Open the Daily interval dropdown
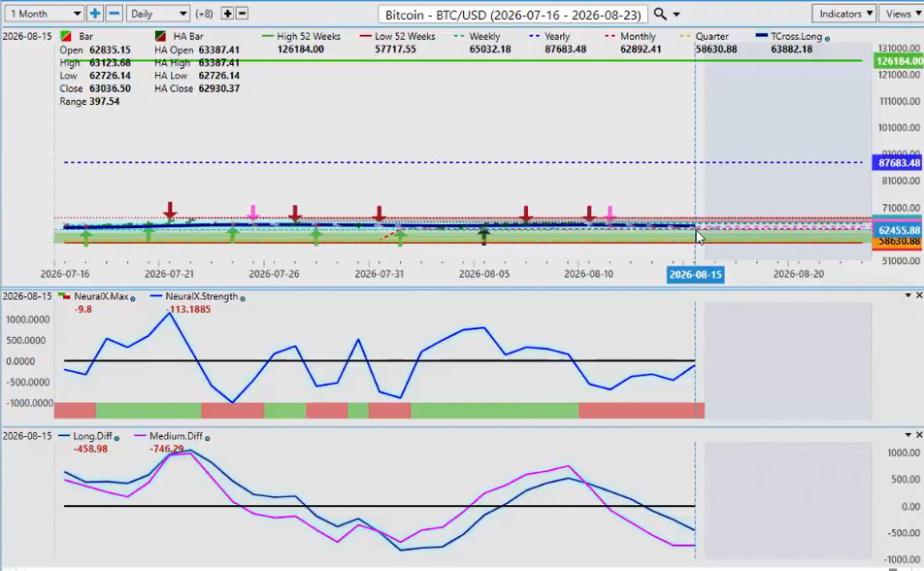The height and width of the screenshot is (571, 924). tap(158, 14)
